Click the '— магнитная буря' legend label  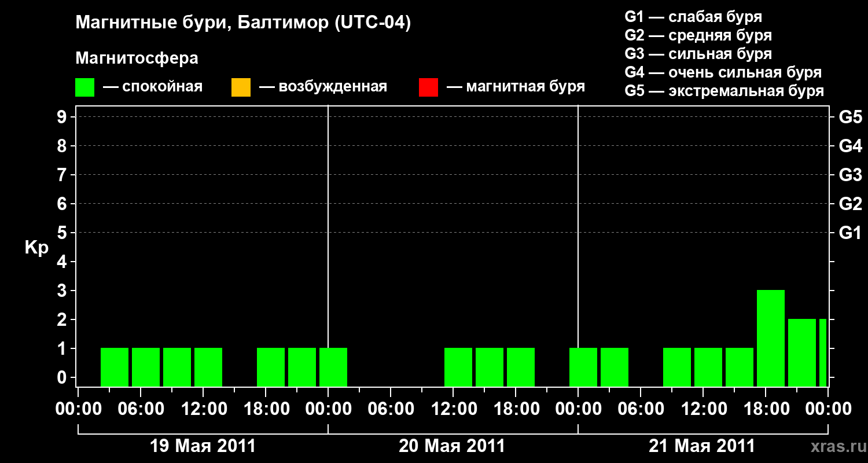pyautogui.click(x=516, y=87)
